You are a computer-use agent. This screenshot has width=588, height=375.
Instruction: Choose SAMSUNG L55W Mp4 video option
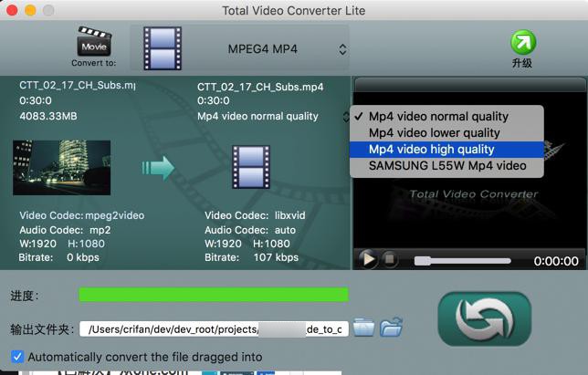pyautogui.click(x=446, y=165)
